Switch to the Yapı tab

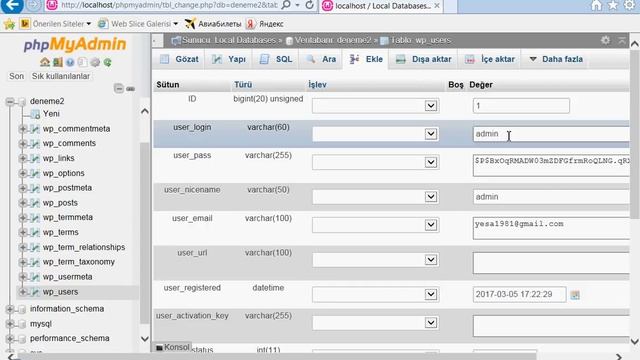[229, 59]
